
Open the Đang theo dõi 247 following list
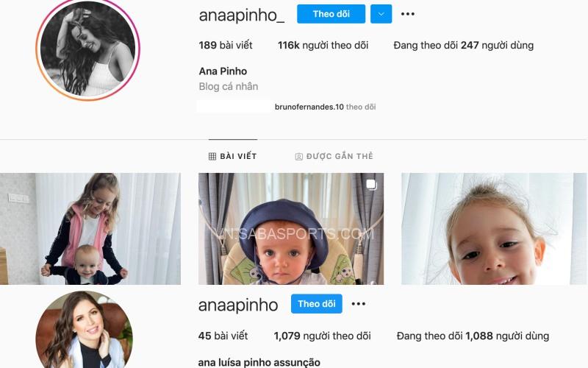464,46
